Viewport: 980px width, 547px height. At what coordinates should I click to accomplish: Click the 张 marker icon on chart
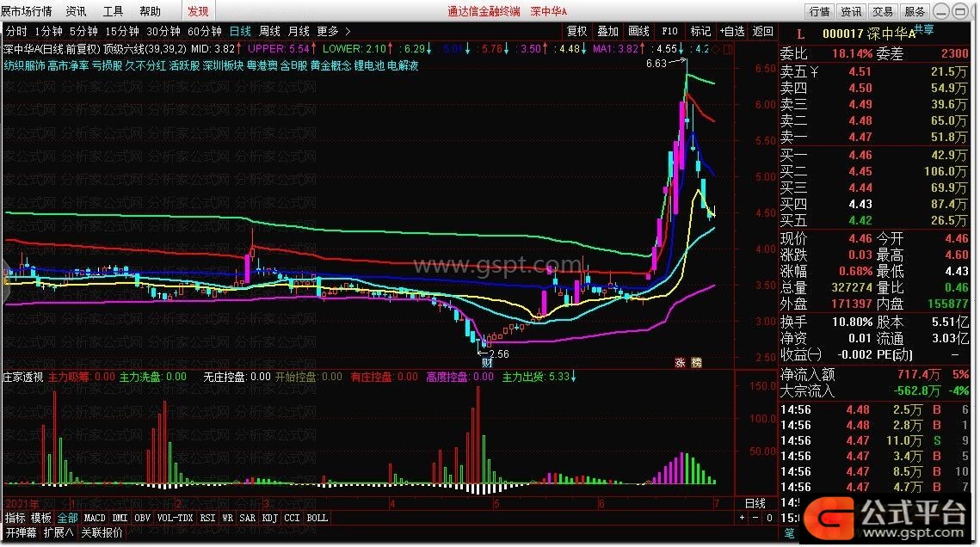680,362
